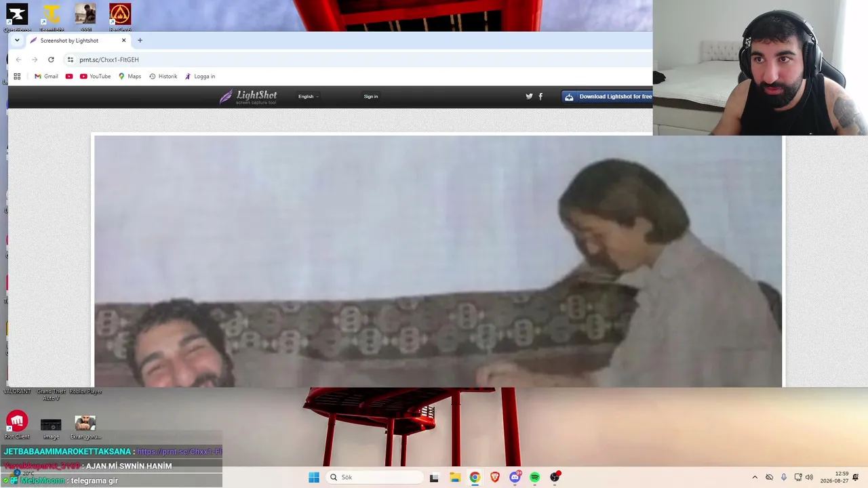Image resolution: width=868 pixels, height=488 pixels.
Task: Download Lightshot for free
Action: tap(608, 96)
